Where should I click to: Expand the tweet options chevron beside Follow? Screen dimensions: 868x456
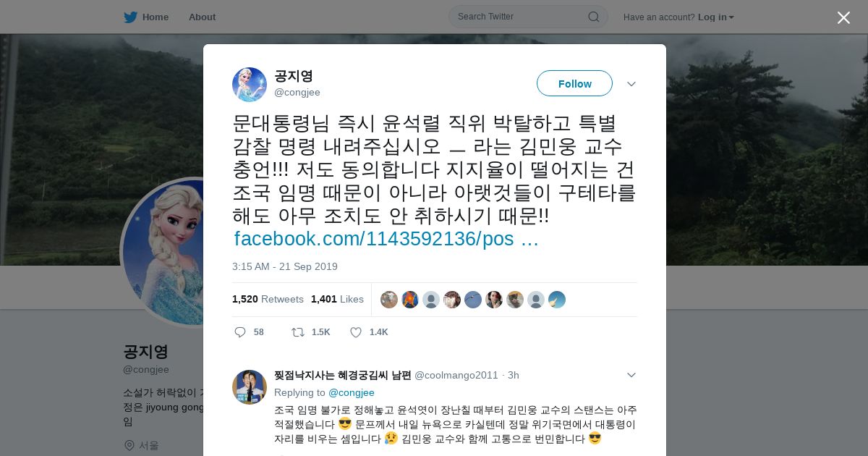(x=631, y=84)
